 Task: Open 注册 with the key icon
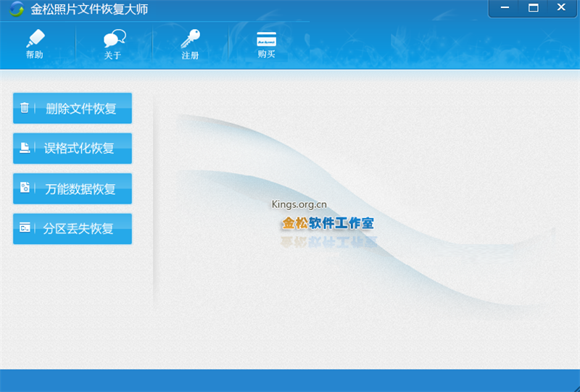[190, 39]
